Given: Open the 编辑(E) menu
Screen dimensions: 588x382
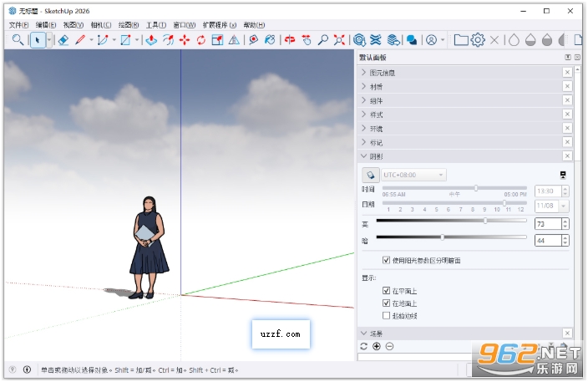Looking at the screenshot, I should 46,25.
